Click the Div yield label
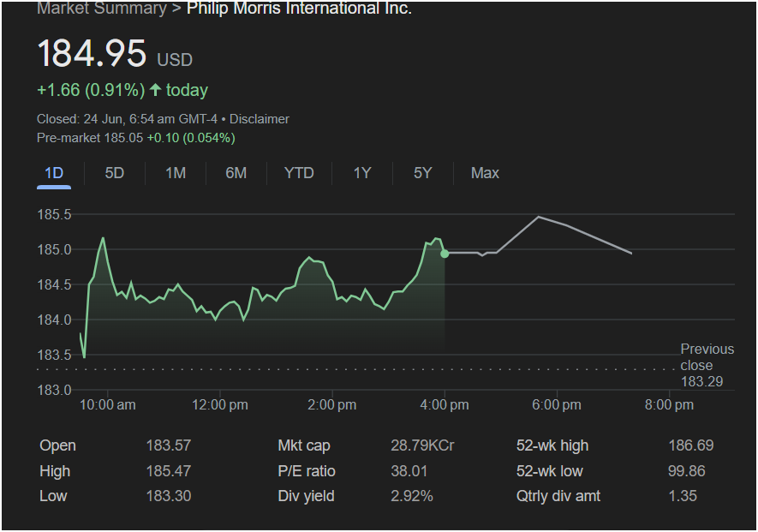 306,496
